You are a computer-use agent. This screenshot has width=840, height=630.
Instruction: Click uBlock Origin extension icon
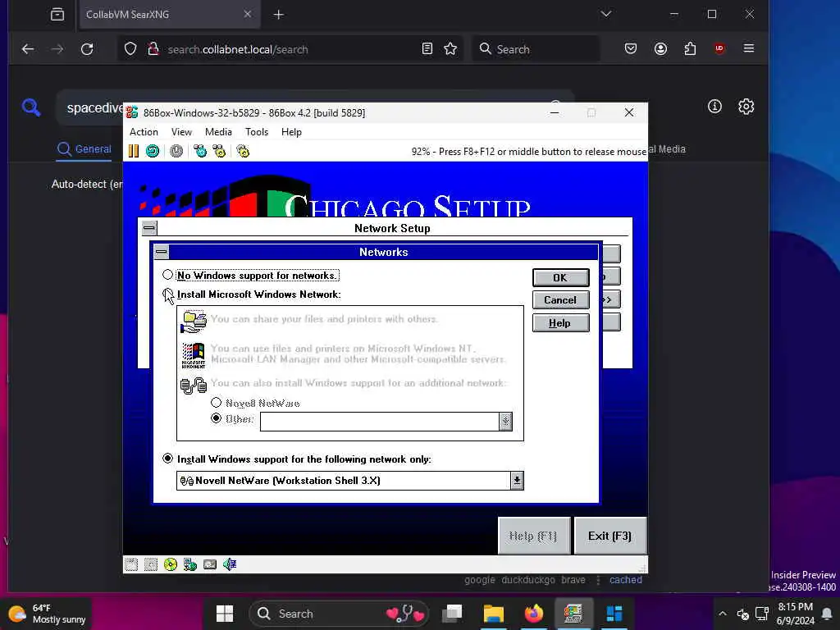[719, 48]
